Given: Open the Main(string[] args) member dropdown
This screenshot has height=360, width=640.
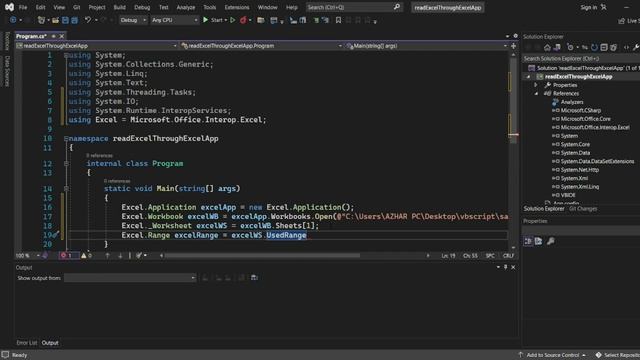Looking at the screenshot, I should point(426,46).
